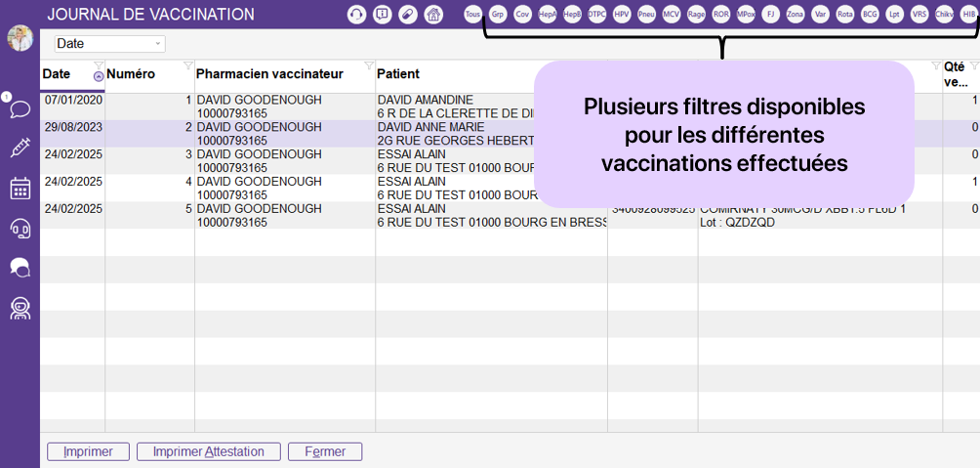Viewport: 980px width, 468px height.
Task: Open filter on Pharmacien vaccinateur column
Action: pyautogui.click(x=368, y=66)
